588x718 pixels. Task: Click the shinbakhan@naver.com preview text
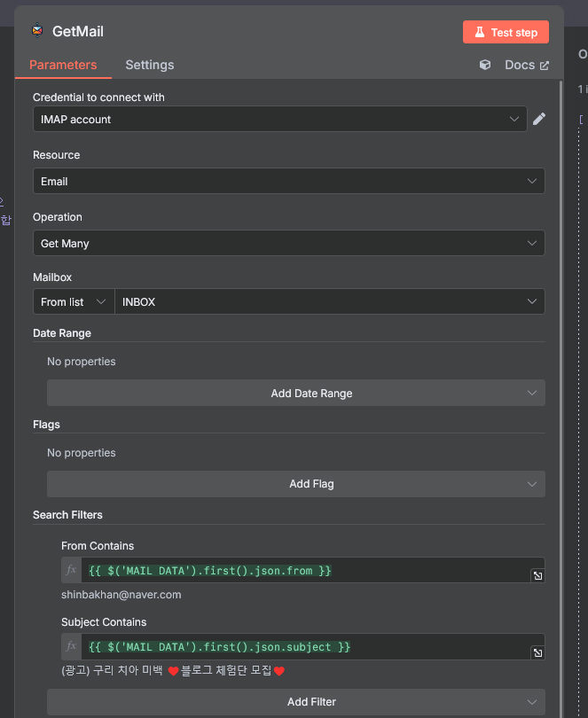pos(122,595)
